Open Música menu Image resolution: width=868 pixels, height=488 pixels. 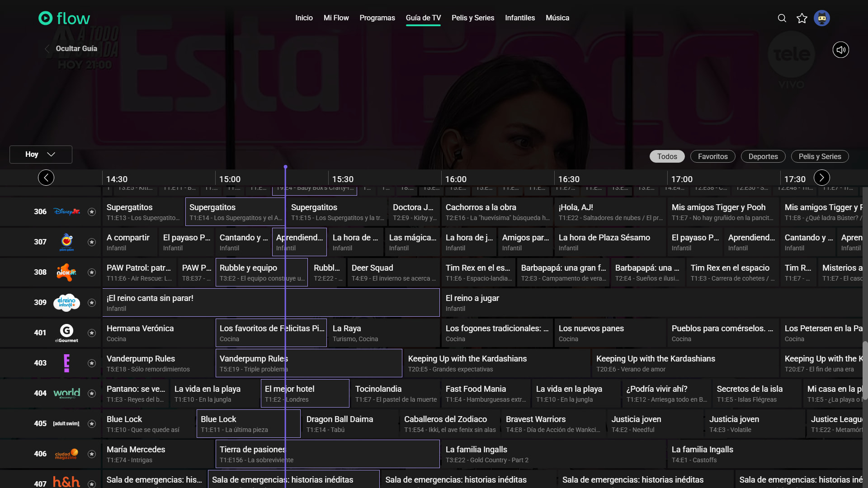click(x=557, y=18)
